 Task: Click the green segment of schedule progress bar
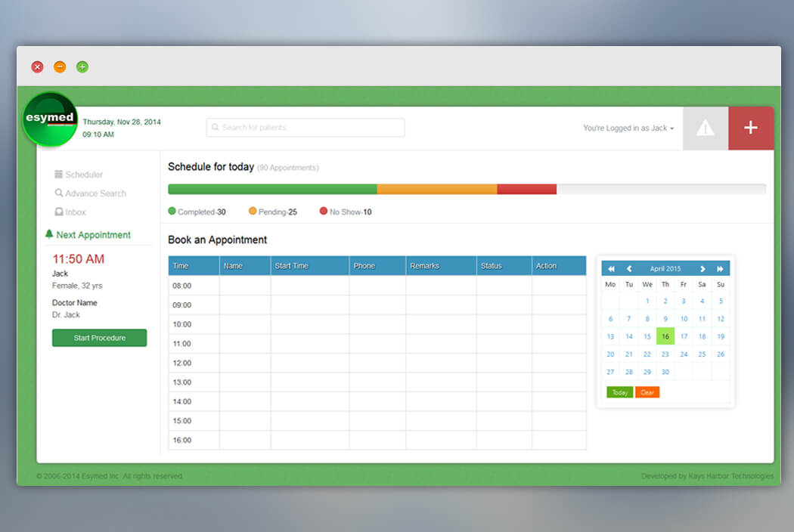click(x=272, y=190)
